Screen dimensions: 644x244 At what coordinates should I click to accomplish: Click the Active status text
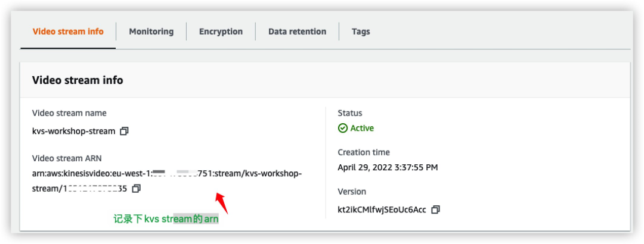click(362, 128)
